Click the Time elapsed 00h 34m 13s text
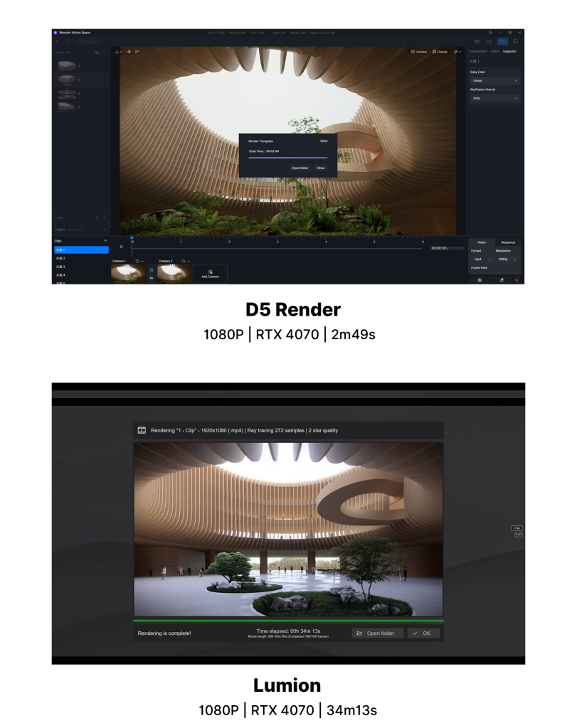The height and width of the screenshot is (728, 577). [x=289, y=631]
